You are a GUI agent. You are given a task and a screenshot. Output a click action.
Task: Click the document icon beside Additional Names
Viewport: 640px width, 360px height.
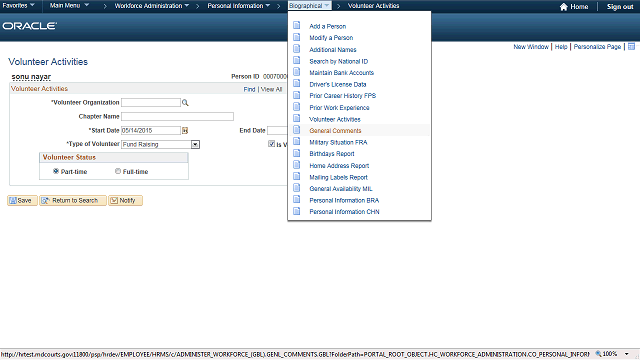[297, 49]
